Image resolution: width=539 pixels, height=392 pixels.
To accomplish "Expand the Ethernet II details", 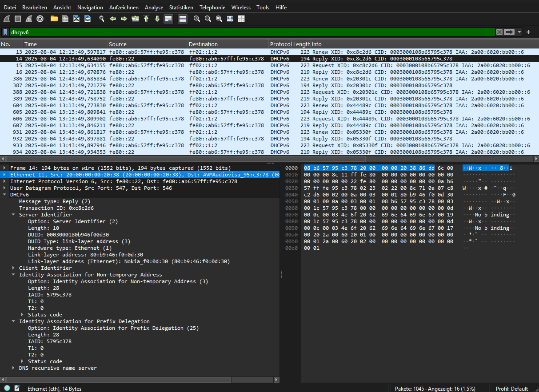I will pyautogui.click(x=5, y=175).
